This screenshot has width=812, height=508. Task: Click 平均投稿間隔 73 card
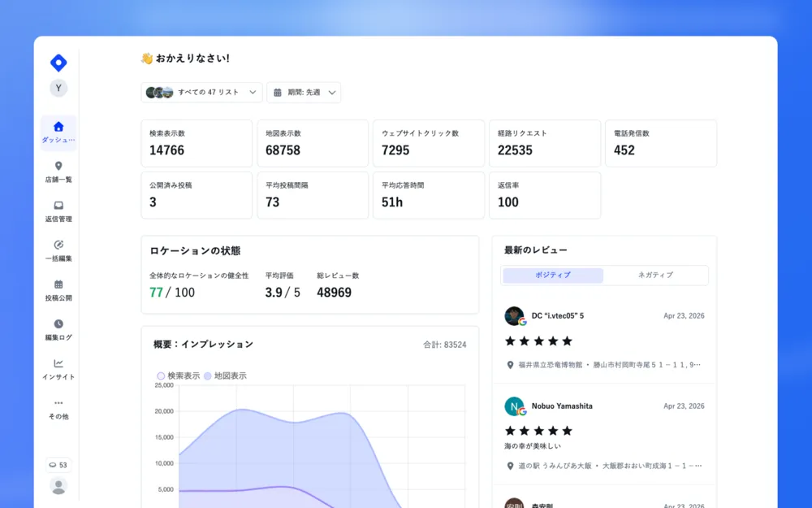[313, 195]
